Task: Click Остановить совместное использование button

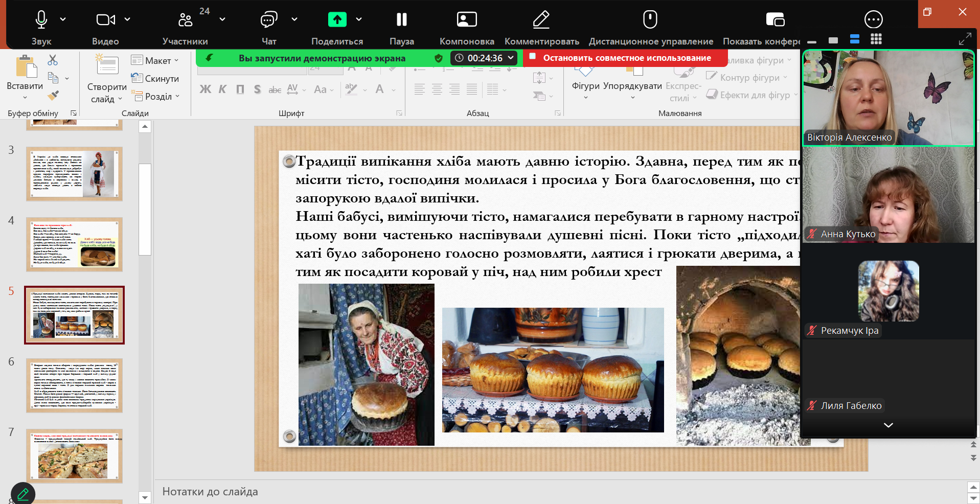Action: point(626,58)
